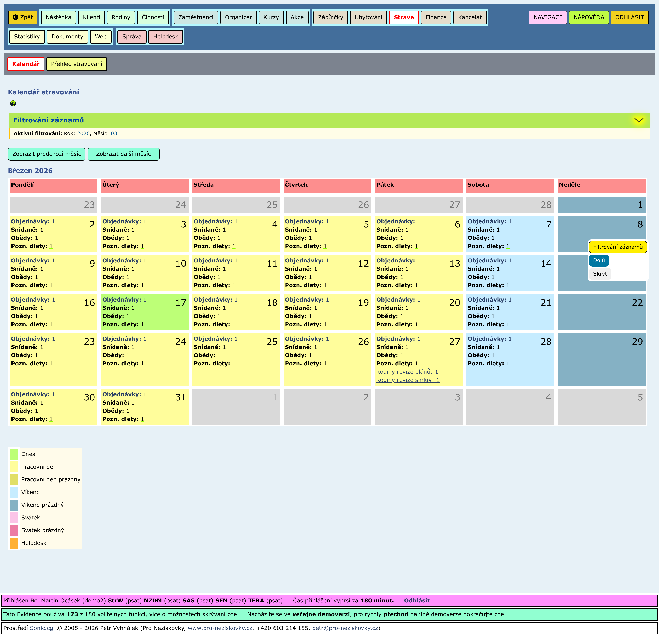Click the filter year value 2026
This screenshot has height=644, width=659.
tap(83, 134)
